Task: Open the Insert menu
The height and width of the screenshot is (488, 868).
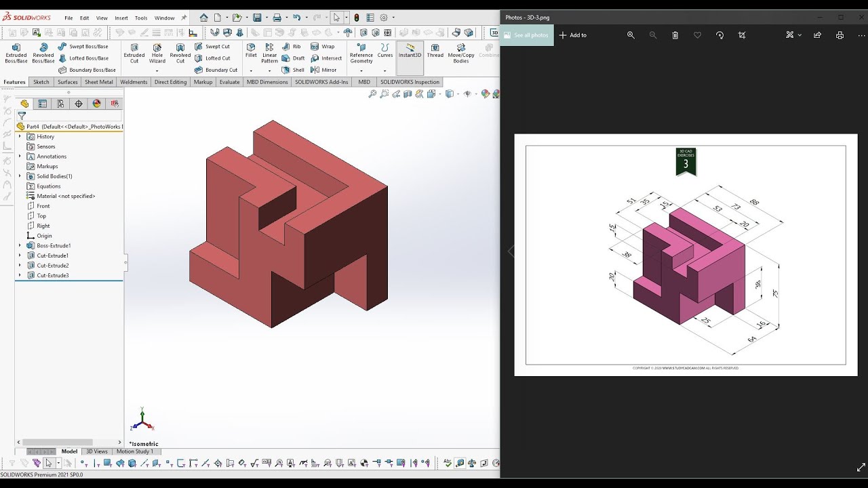Action: [121, 18]
